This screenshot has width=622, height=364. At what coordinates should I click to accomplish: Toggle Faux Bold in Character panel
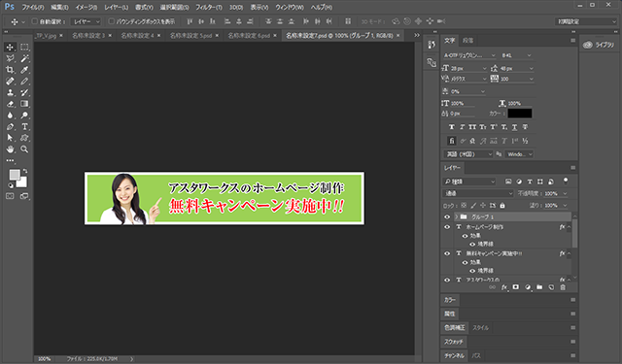(x=451, y=127)
